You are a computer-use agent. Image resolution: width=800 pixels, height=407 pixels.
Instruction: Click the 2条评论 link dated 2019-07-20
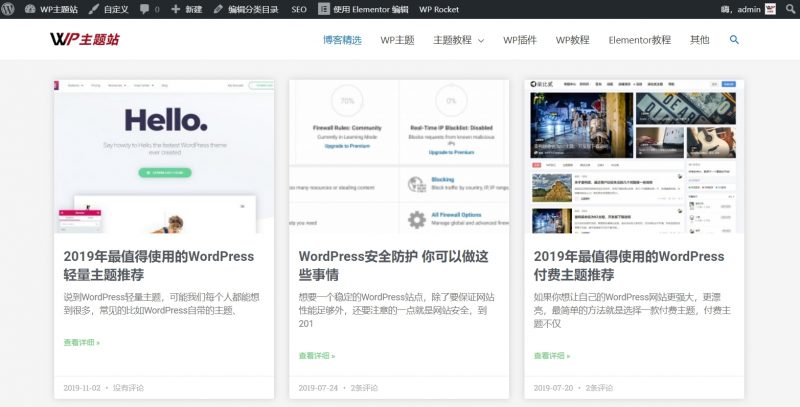click(x=599, y=387)
